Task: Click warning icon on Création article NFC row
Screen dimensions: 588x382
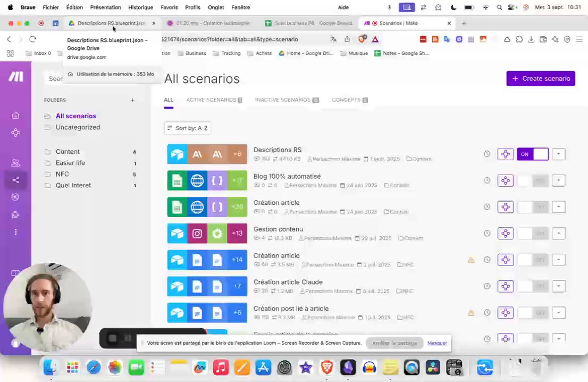Action: pyautogui.click(x=471, y=260)
